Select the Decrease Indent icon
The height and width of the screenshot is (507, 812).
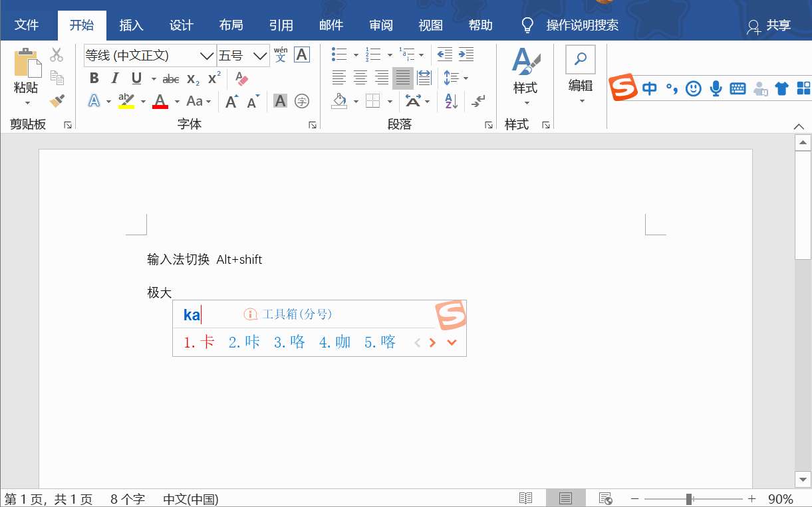(x=444, y=54)
